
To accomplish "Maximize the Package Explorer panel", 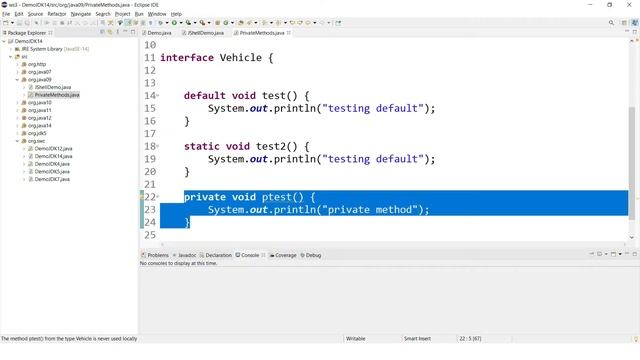I will [133, 32].
